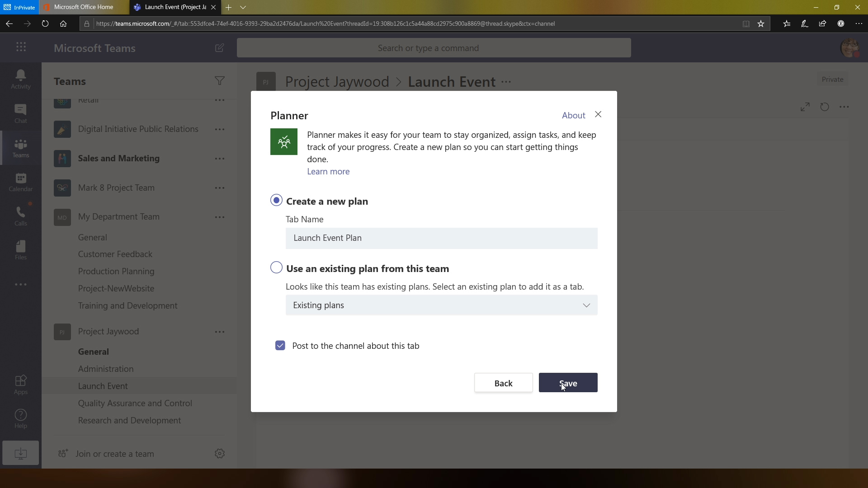Uncheck Post to the channel checkbox
The height and width of the screenshot is (488, 868).
point(280,346)
